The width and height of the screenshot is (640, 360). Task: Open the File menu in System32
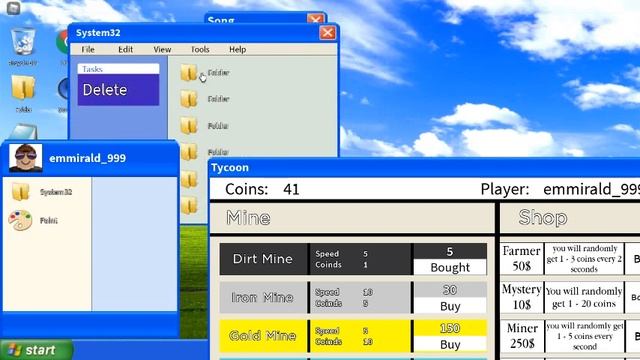click(88, 49)
